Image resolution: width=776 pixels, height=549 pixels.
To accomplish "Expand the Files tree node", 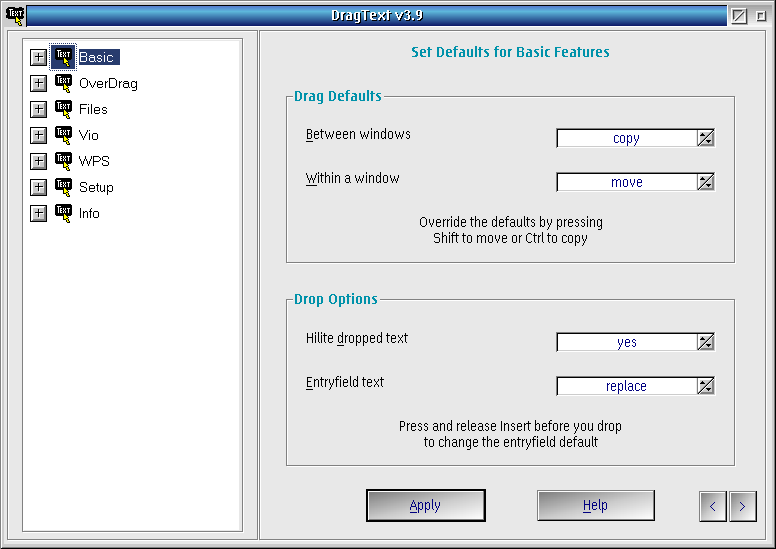I will tap(39, 109).
